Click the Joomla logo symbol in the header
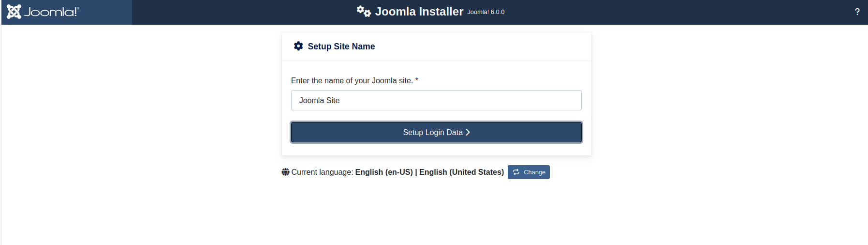 tap(14, 12)
